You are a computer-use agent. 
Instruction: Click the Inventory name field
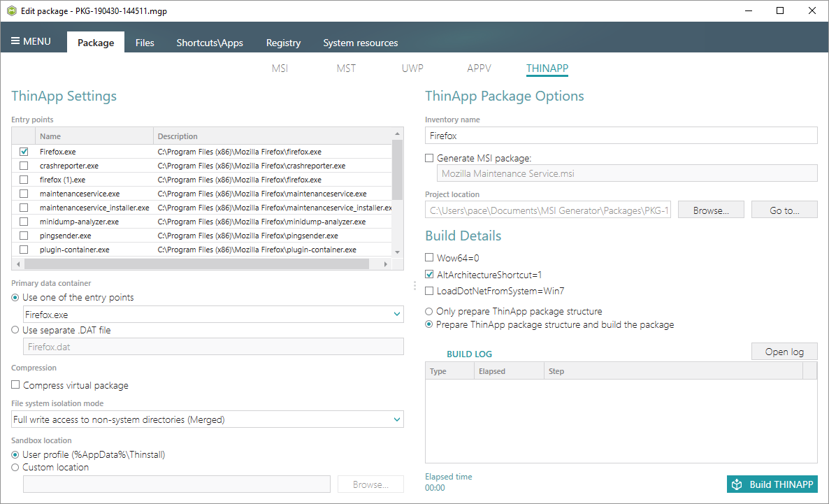621,136
